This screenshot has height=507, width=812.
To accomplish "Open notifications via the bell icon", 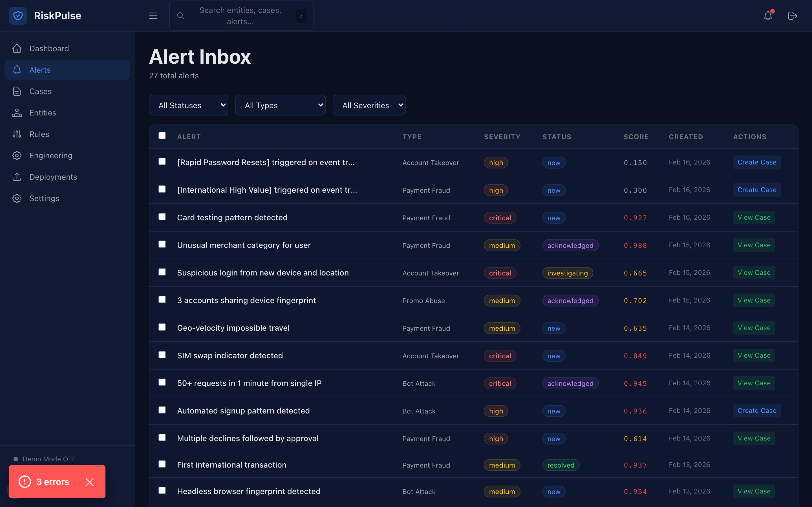I will [768, 15].
